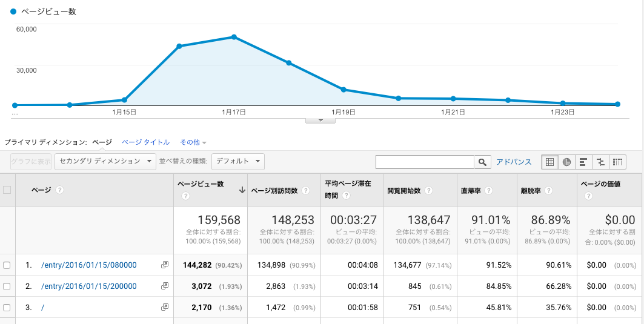The width and height of the screenshot is (644, 324).
Task: Select ページ primary dimension
Action: point(102,142)
